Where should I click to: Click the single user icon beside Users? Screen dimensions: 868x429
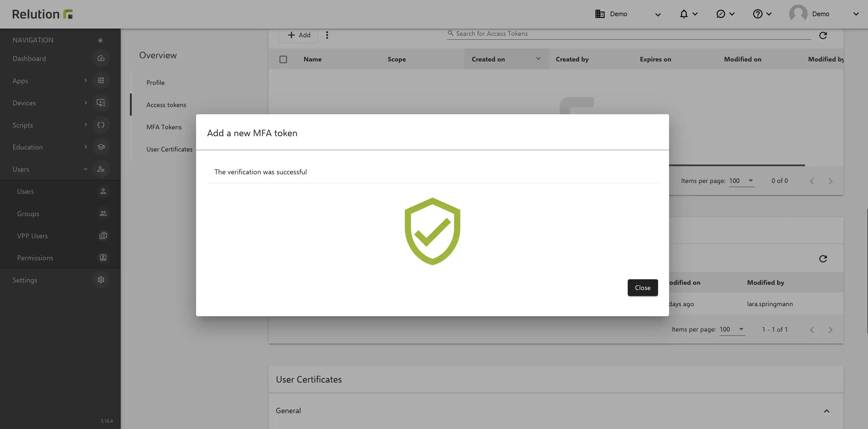pos(103,191)
